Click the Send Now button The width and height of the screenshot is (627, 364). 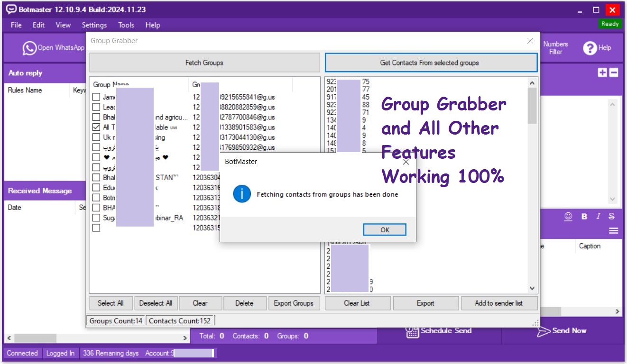click(562, 331)
